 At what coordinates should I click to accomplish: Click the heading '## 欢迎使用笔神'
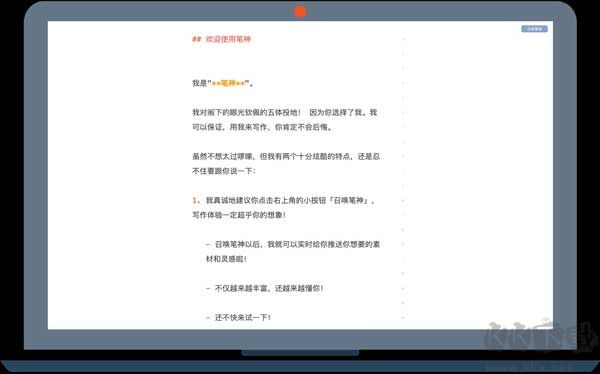(x=221, y=39)
